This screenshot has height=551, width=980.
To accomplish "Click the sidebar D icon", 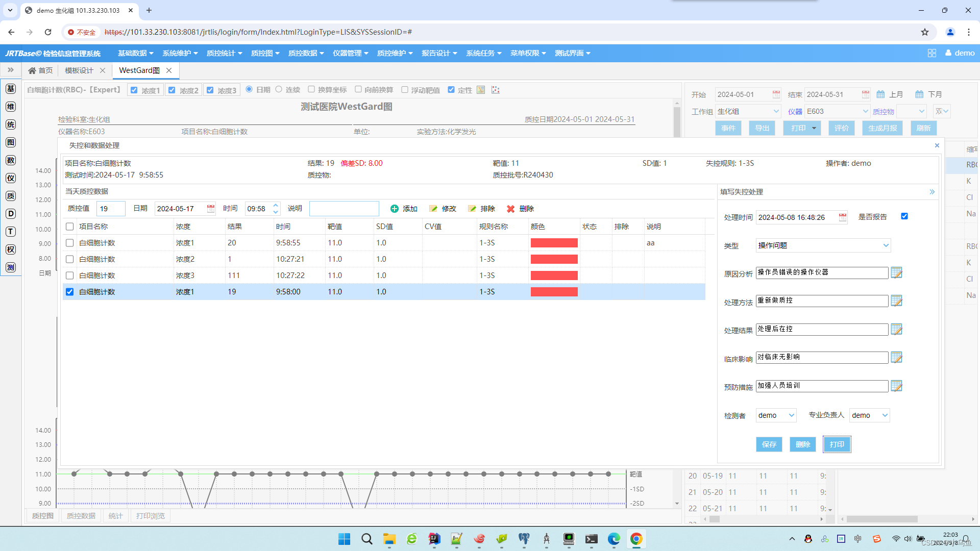I will [11, 214].
